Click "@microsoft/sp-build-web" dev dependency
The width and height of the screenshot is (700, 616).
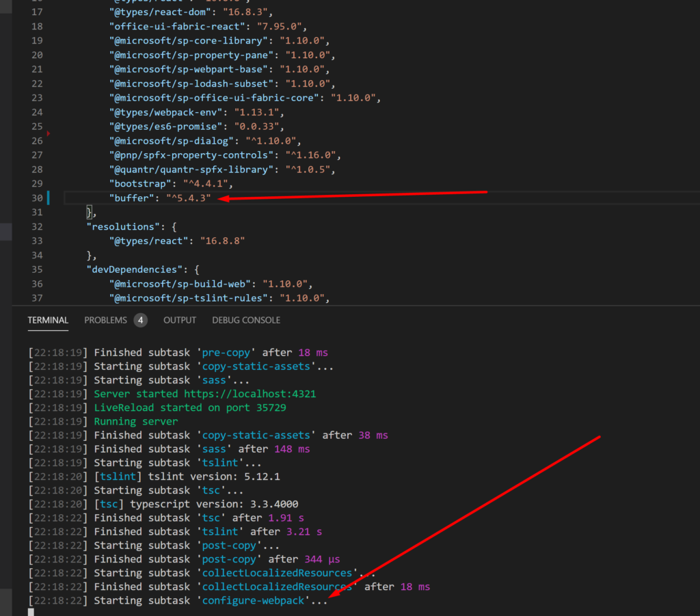click(x=180, y=284)
